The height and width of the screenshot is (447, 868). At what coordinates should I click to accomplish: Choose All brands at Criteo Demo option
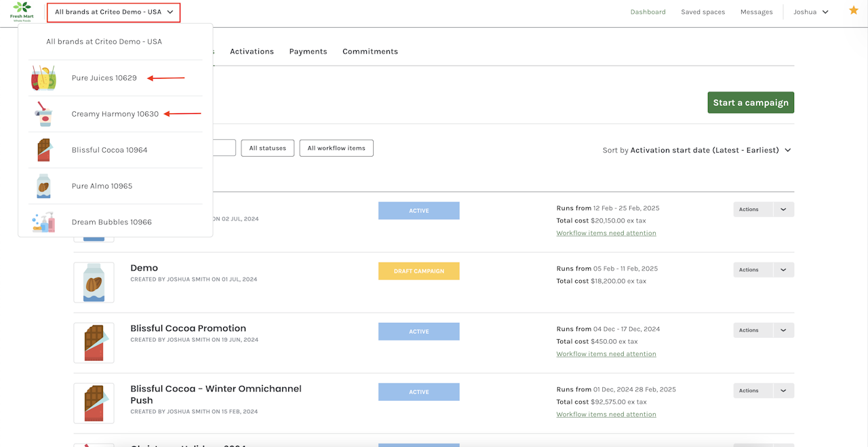tap(104, 42)
